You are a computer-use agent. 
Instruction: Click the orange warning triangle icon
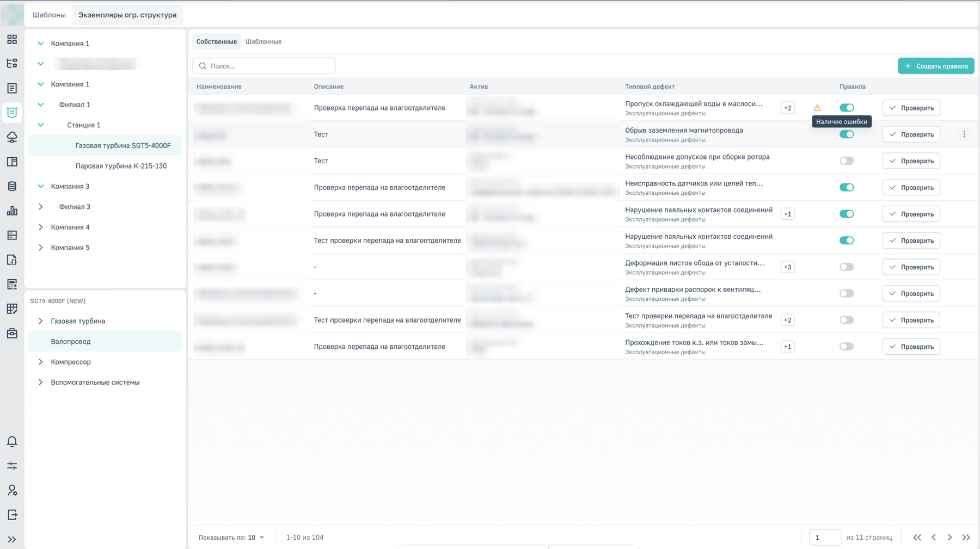pos(817,108)
